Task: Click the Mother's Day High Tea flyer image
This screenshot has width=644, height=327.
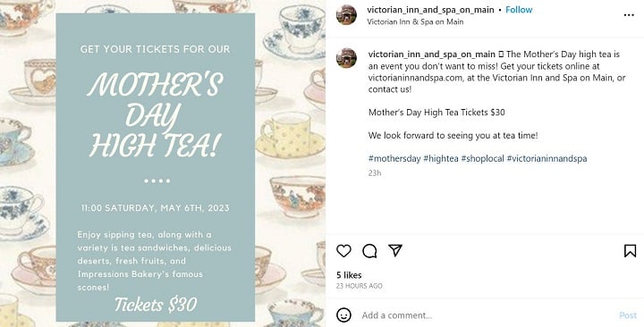Action: point(163,163)
